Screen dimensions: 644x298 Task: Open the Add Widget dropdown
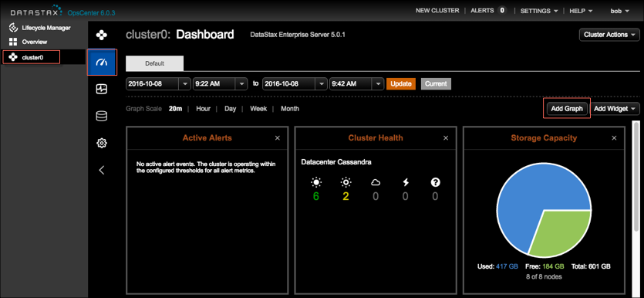pos(614,109)
